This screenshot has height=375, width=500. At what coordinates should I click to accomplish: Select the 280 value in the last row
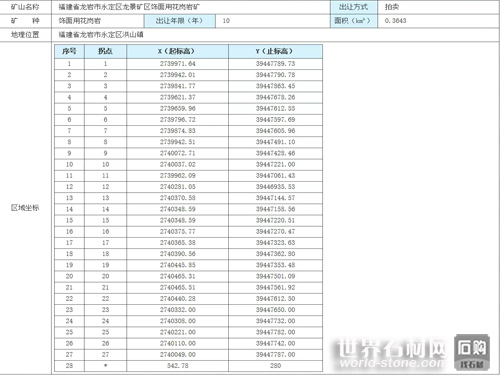tap(275, 366)
